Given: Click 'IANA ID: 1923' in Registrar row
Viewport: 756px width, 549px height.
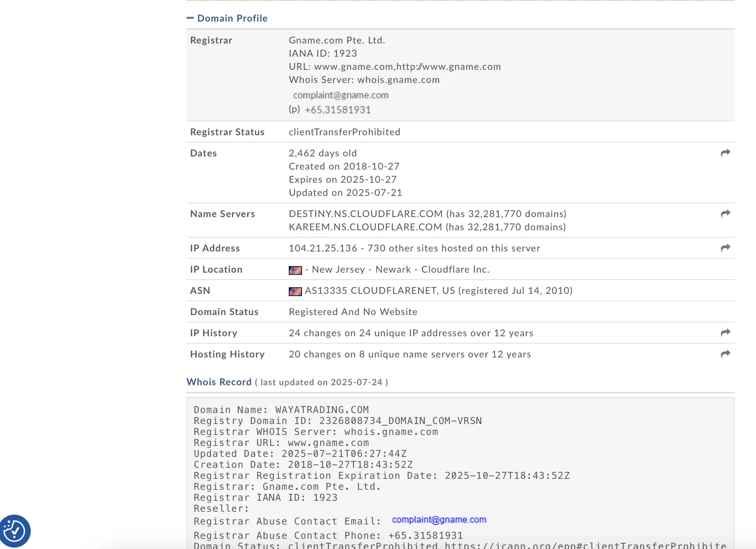Looking at the screenshot, I should (323, 53).
